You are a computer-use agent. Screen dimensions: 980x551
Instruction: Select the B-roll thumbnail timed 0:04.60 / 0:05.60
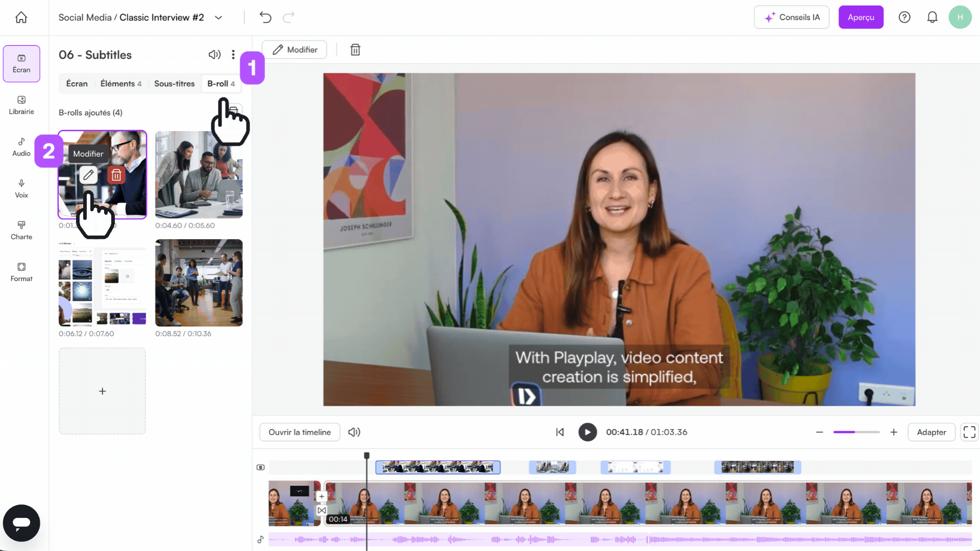[199, 174]
